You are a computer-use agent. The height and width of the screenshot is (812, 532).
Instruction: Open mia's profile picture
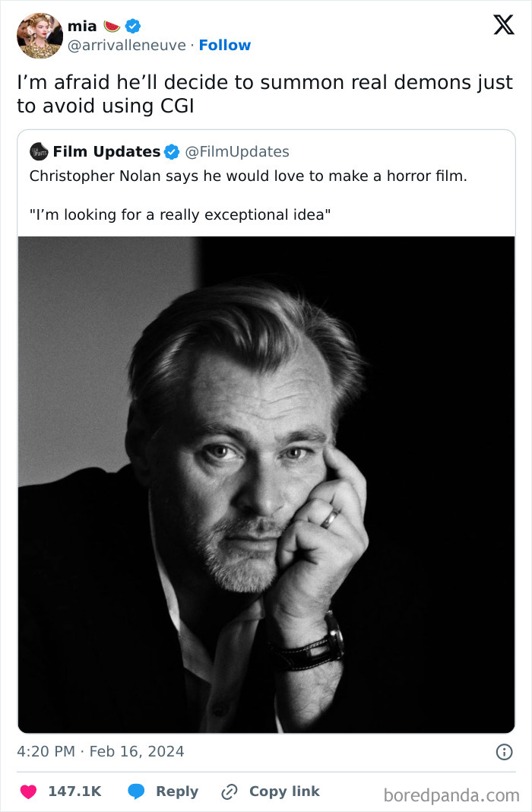click(x=40, y=36)
